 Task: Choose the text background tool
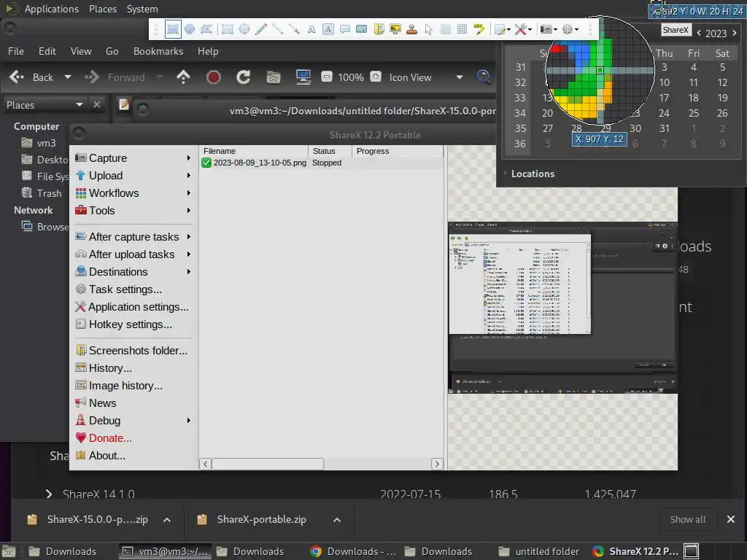(328, 29)
